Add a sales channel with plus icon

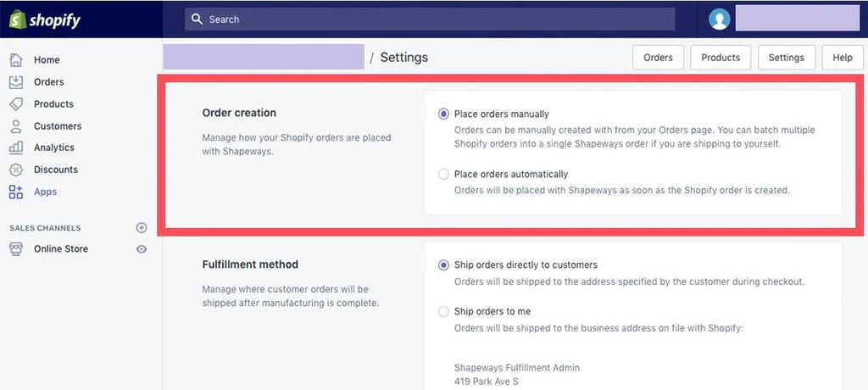142,228
